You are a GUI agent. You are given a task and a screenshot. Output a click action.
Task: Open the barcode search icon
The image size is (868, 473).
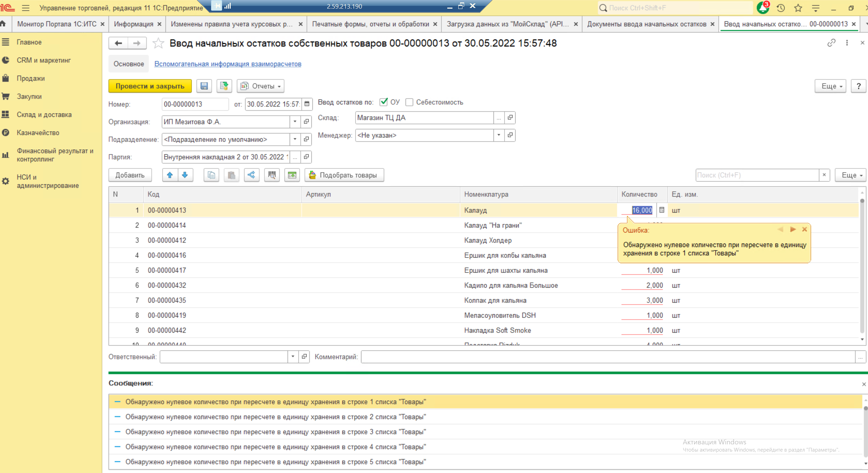click(272, 175)
